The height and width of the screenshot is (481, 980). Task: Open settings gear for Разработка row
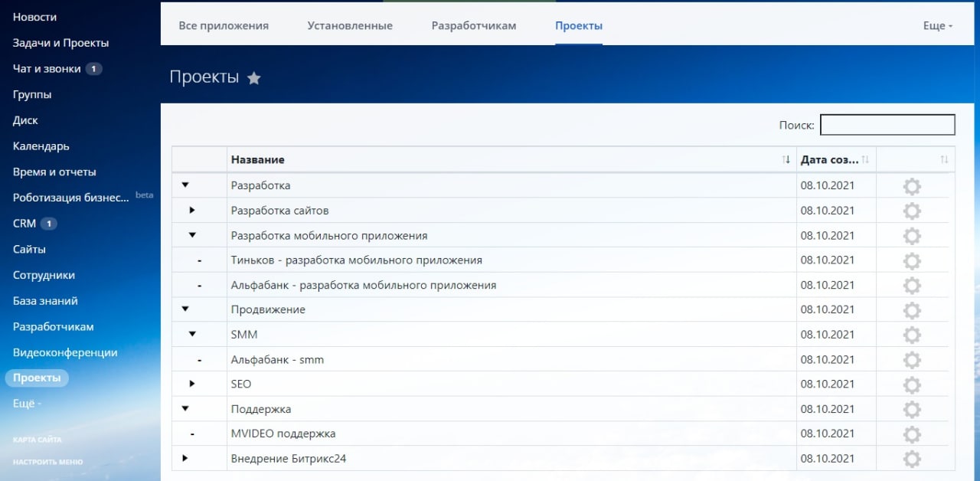point(911,186)
